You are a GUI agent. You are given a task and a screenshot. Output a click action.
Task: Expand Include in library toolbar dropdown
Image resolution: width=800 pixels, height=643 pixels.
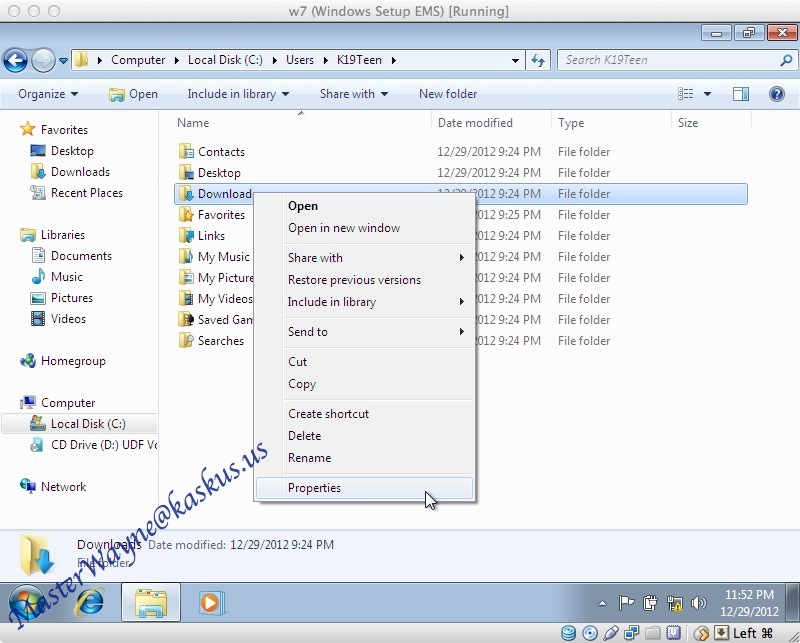[238, 94]
